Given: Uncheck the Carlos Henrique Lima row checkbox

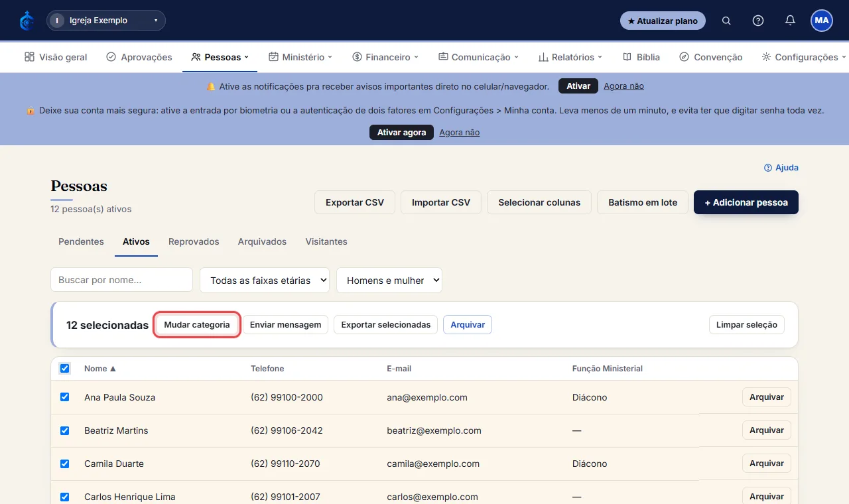Looking at the screenshot, I should point(64,497).
